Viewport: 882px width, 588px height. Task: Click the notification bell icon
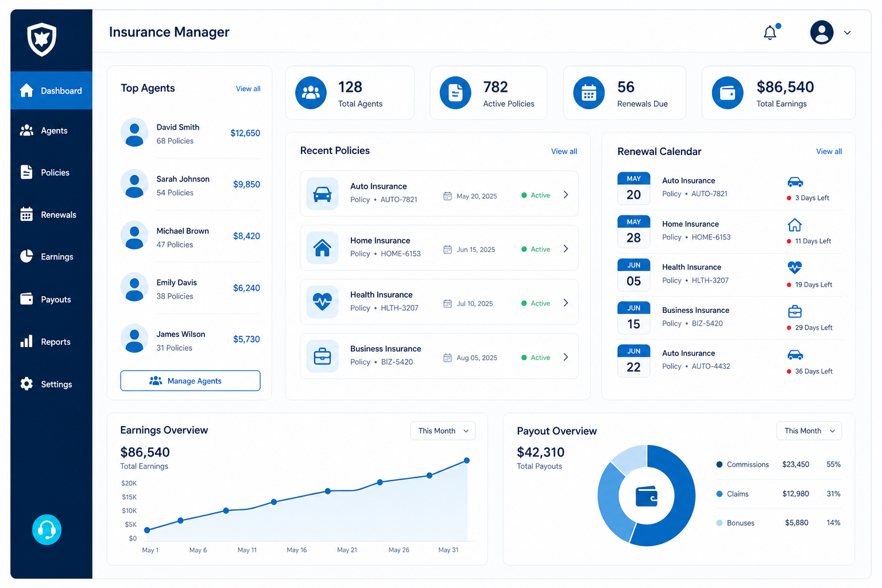pyautogui.click(x=771, y=33)
